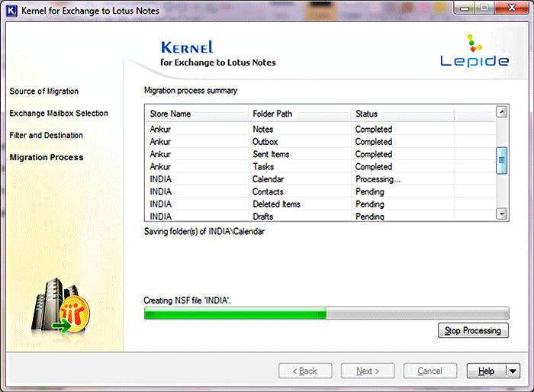Sort by the Status column header
The width and height of the screenshot is (534, 392).
click(403, 114)
